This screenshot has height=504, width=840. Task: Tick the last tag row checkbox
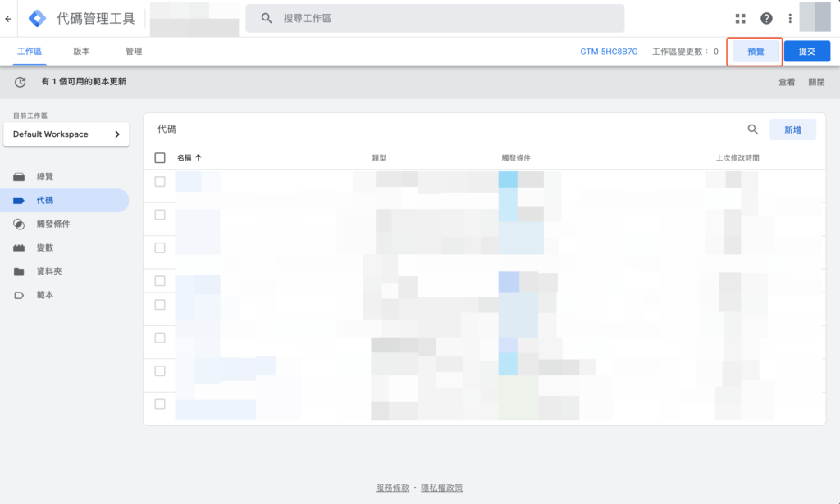click(x=160, y=404)
